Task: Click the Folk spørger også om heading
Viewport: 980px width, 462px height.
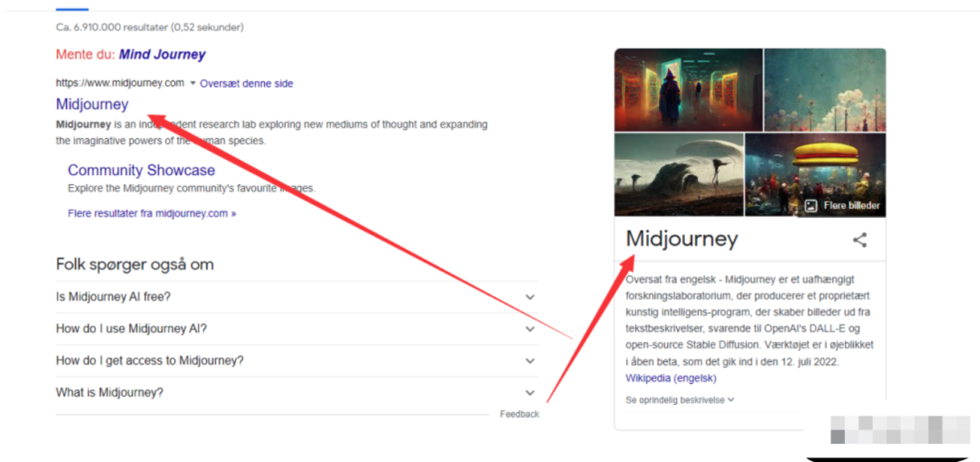Action: coord(134,264)
